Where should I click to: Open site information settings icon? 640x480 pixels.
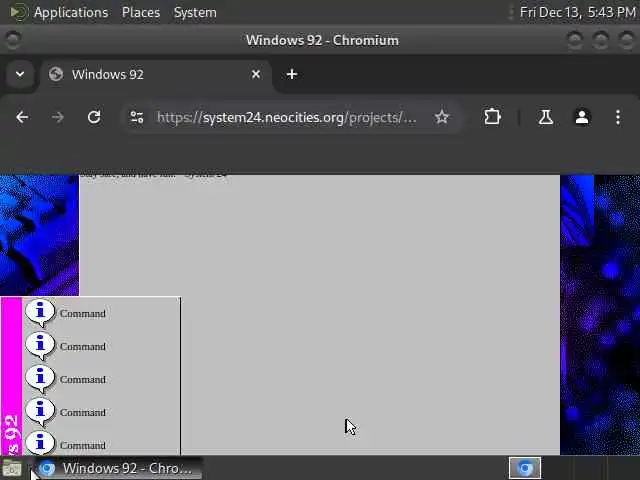[137, 118]
